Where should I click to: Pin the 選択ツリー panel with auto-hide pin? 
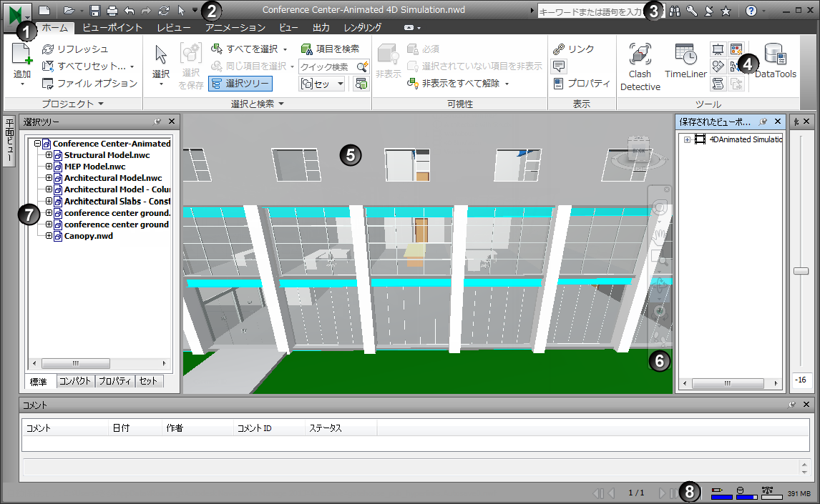[x=157, y=121]
